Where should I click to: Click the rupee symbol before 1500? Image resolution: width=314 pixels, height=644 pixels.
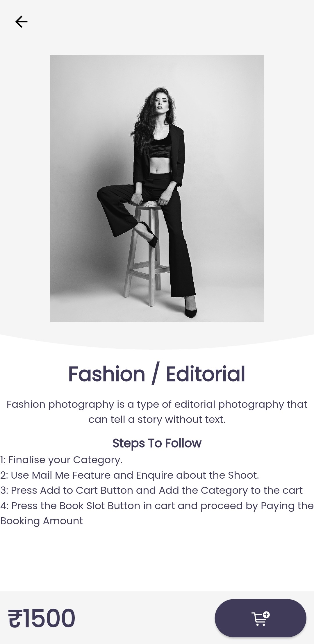coord(15,618)
